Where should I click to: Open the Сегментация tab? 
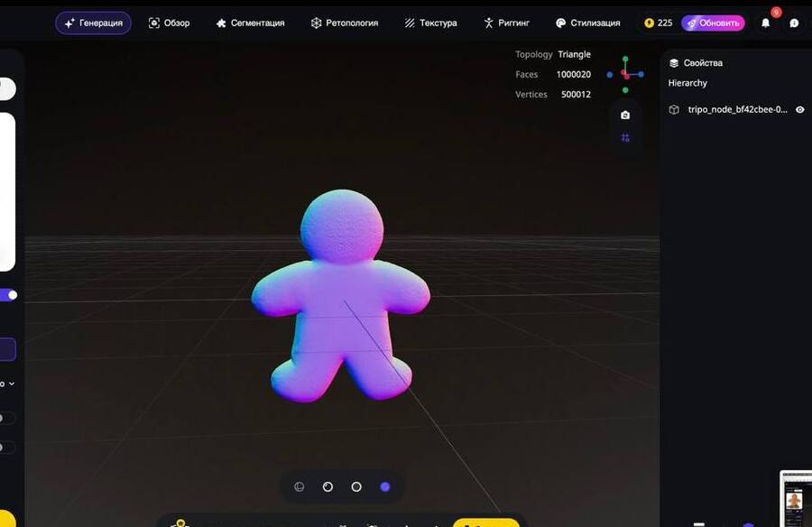coord(250,23)
